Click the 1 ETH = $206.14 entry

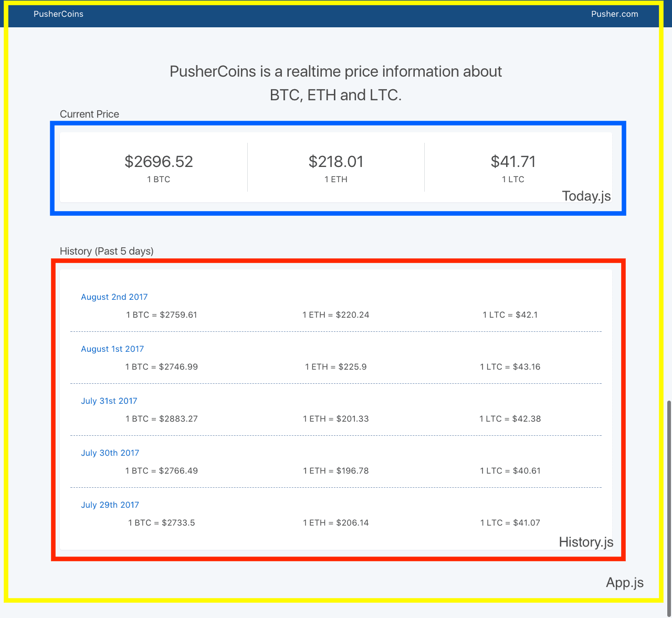tap(335, 523)
